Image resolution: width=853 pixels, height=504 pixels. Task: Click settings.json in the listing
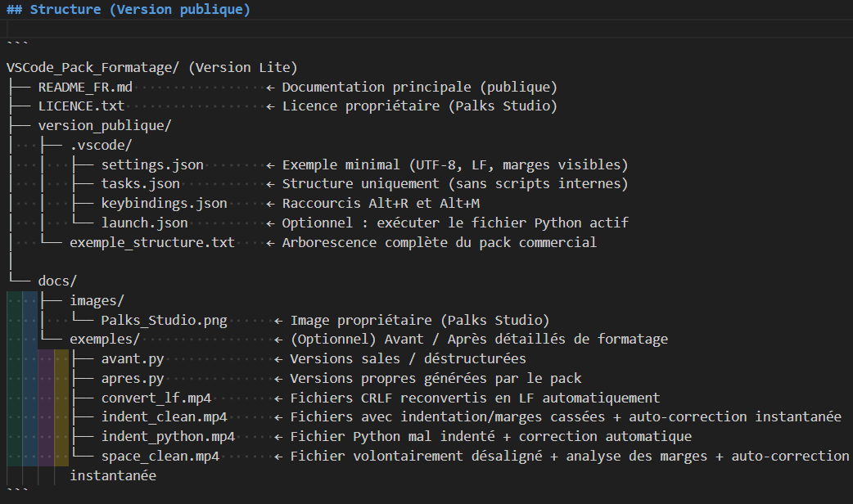point(152,164)
